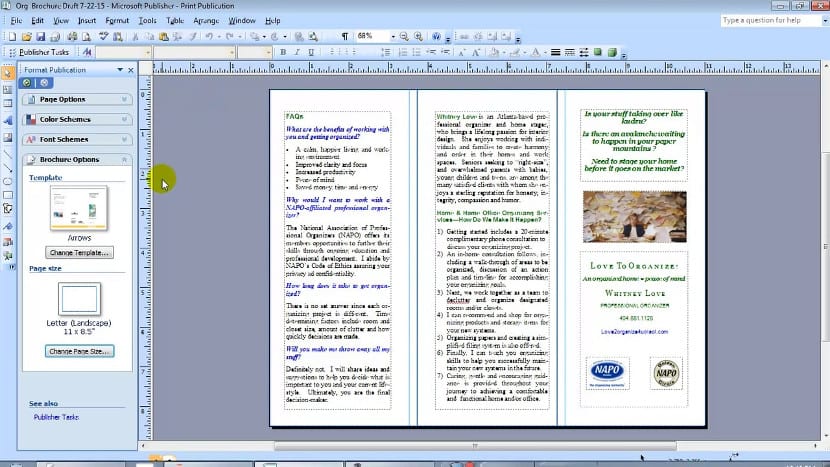Go back in task pane navigation
This screenshot has height=467, width=830.
click(26, 83)
